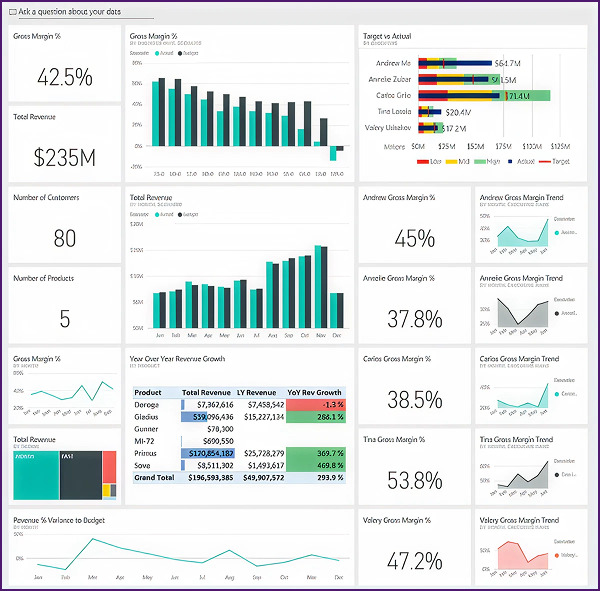Select the Primus product row
The image size is (600, 591).
tap(239, 453)
